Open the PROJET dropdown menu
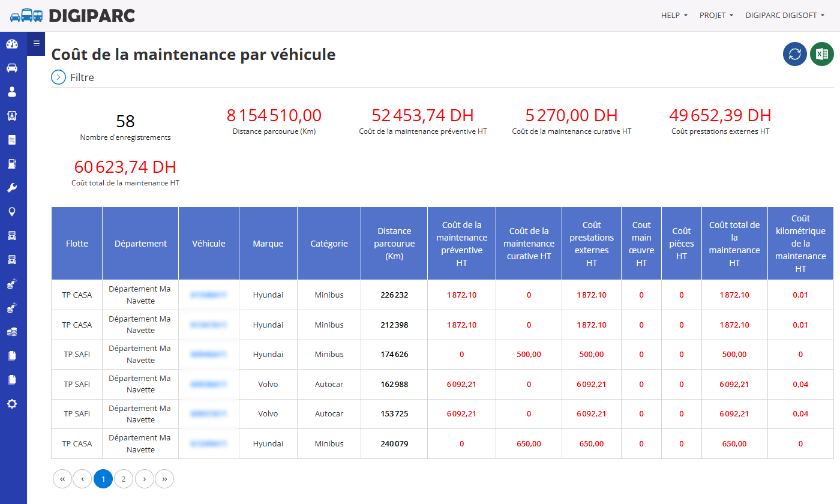The height and width of the screenshot is (504, 840). (716, 16)
